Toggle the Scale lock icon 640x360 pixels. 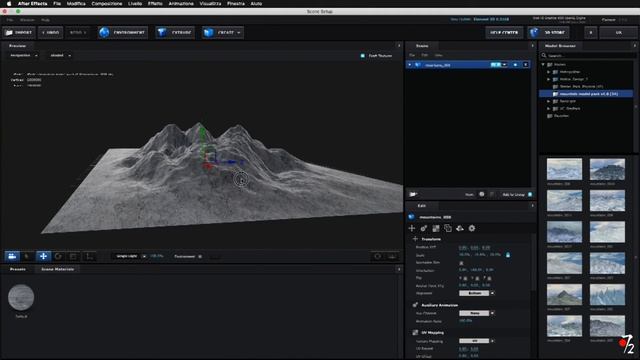508,255
